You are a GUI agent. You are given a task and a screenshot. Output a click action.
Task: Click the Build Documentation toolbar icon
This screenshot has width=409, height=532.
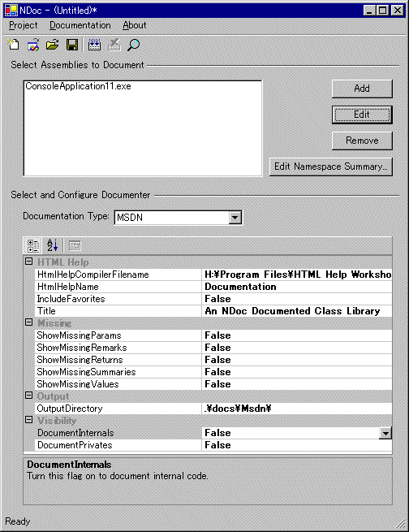(x=94, y=45)
